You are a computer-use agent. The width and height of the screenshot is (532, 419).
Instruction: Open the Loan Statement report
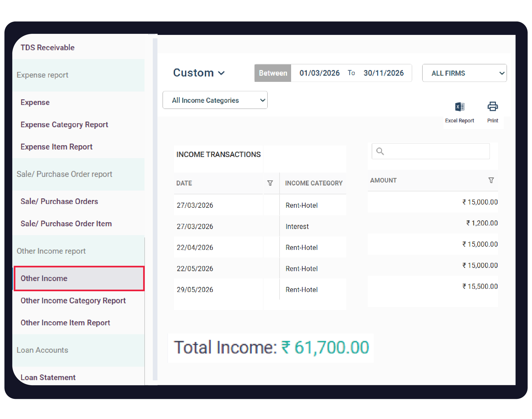click(x=48, y=377)
